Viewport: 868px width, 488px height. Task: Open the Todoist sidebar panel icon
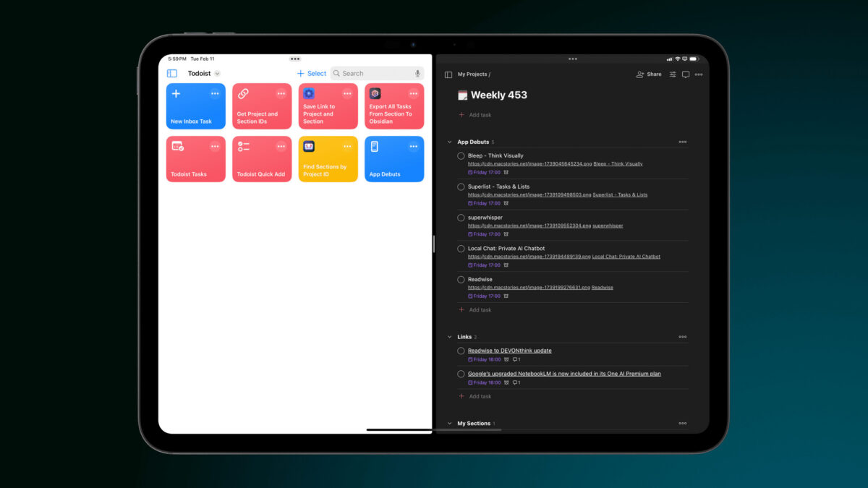448,74
